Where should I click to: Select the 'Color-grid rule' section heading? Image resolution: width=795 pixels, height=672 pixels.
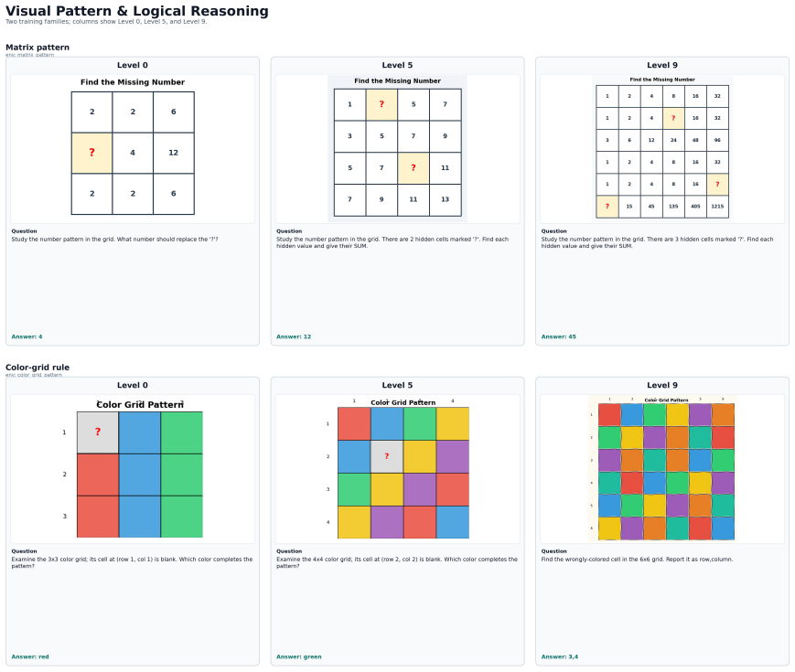click(38, 368)
